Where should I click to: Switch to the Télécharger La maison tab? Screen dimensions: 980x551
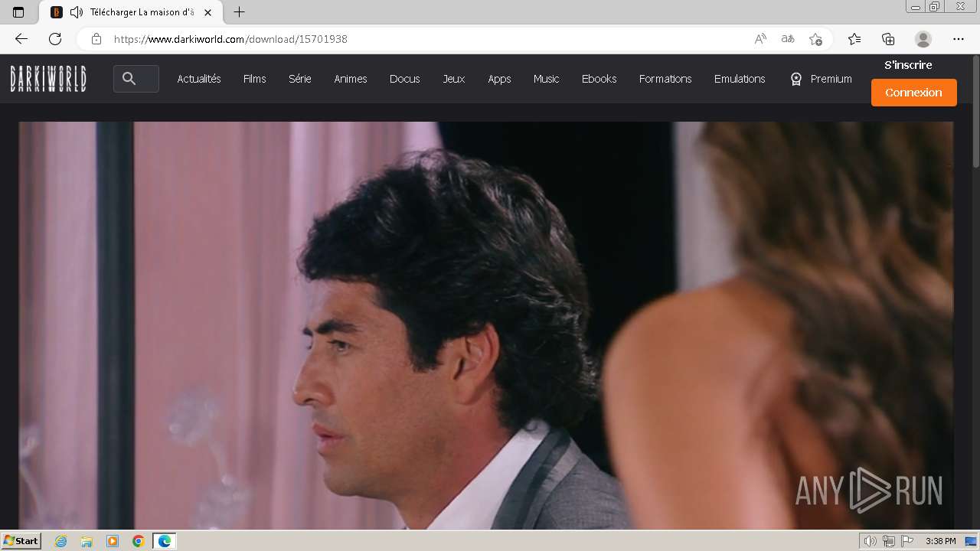click(x=130, y=12)
